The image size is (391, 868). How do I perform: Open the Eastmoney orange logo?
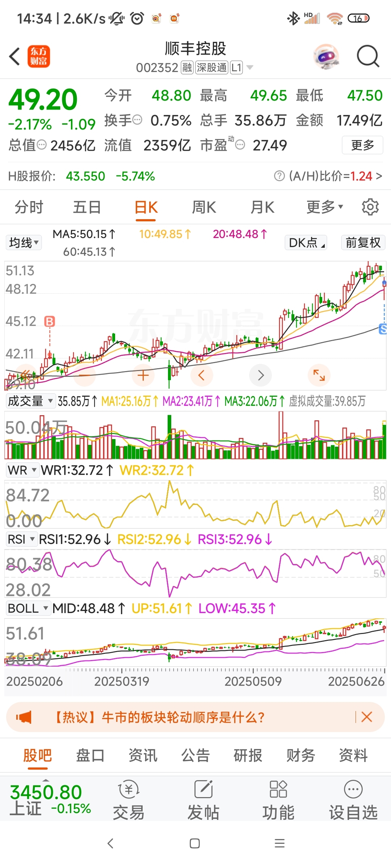point(39,56)
